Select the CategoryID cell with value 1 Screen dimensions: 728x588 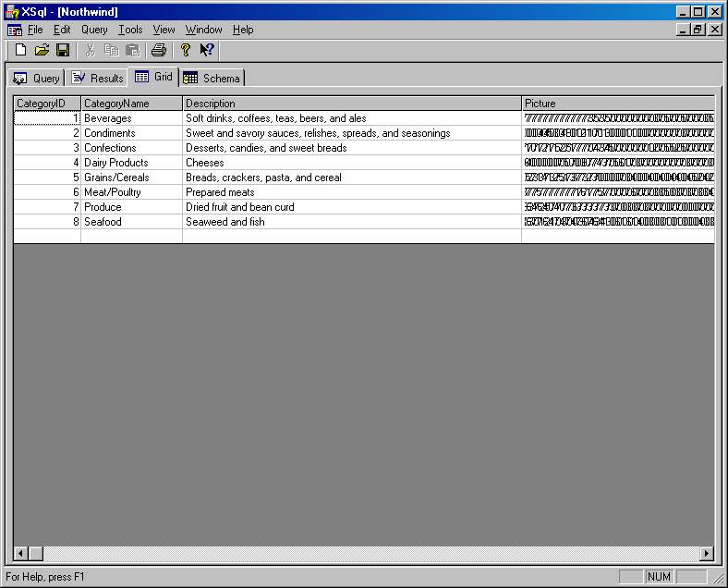click(x=47, y=118)
